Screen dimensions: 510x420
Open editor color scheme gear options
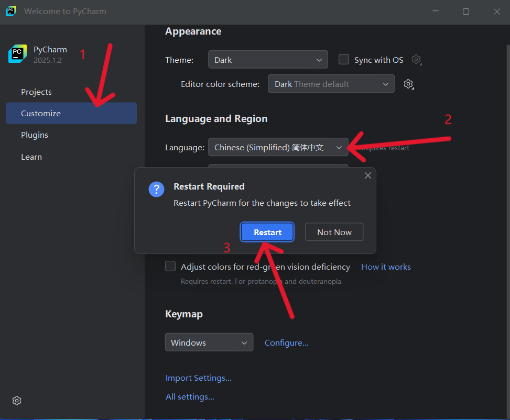pos(409,84)
